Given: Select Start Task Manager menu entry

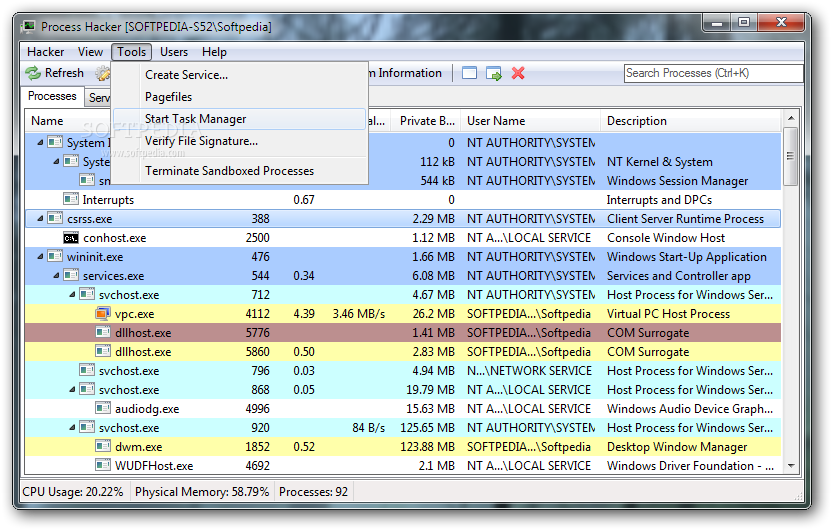Looking at the screenshot, I should [240, 119].
